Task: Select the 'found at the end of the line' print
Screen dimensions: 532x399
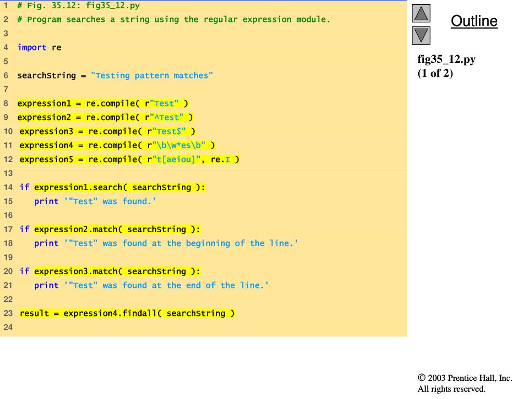Action: 151,285
